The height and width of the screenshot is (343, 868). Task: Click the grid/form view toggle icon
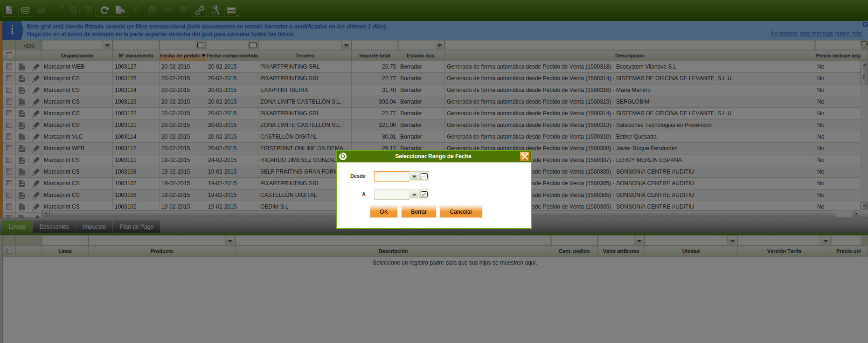click(x=231, y=10)
